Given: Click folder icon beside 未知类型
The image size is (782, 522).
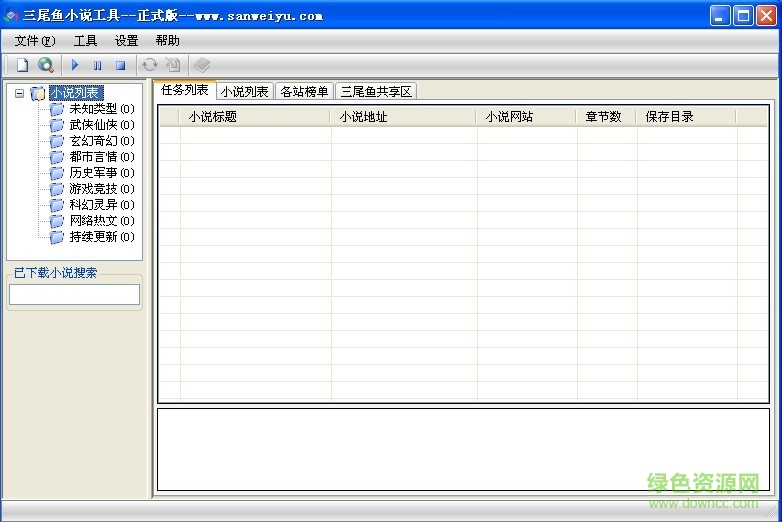Looking at the screenshot, I should point(57,109).
